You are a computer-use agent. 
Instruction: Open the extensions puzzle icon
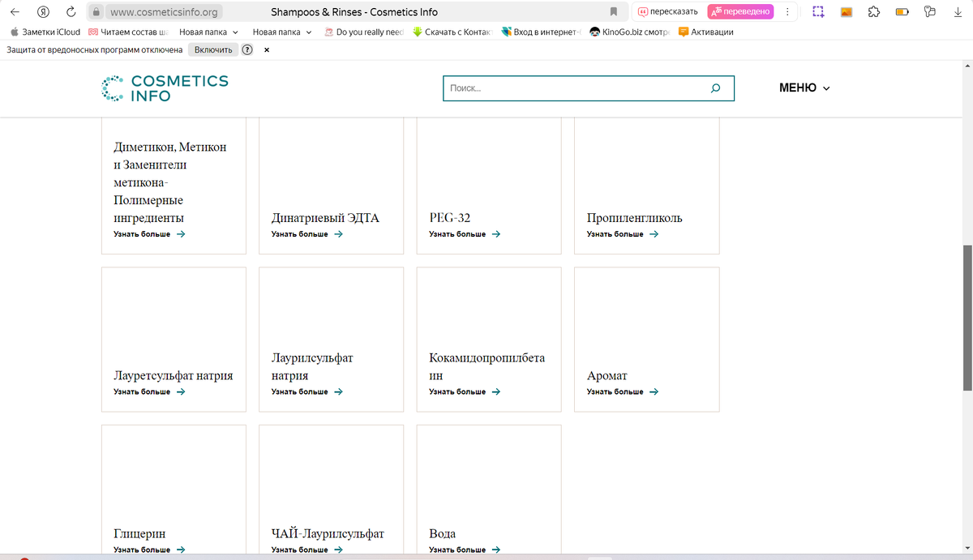coord(873,11)
